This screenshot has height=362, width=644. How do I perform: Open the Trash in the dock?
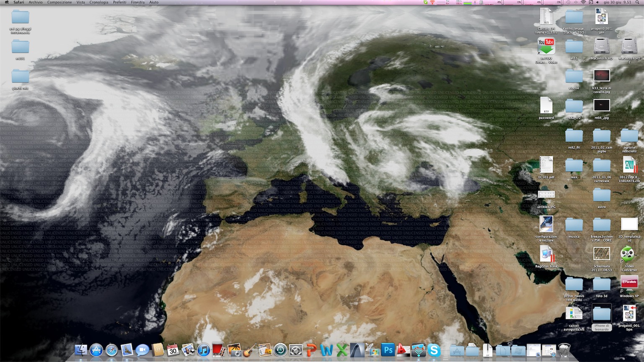(x=564, y=350)
